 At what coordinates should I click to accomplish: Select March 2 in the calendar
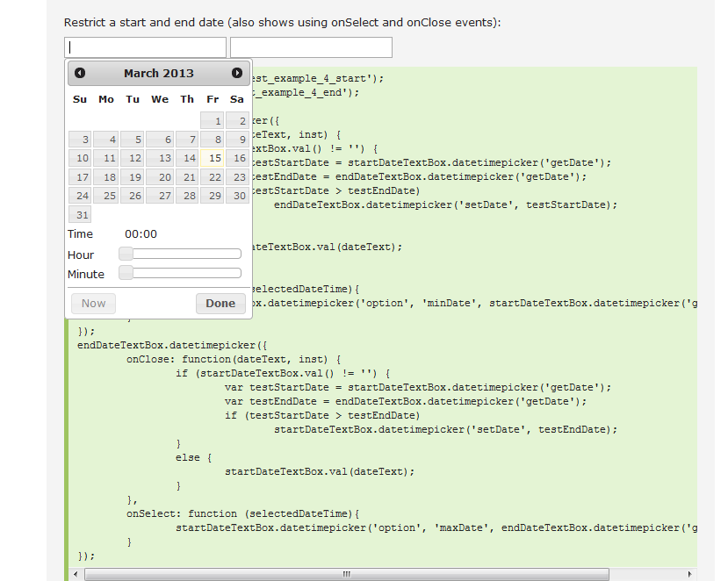pos(237,120)
